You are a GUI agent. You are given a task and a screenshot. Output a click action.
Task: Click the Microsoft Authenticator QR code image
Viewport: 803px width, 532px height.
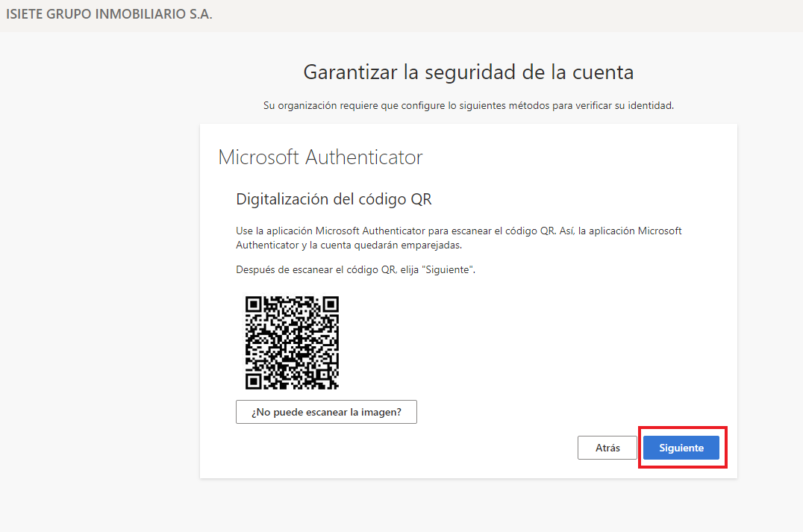[292, 342]
